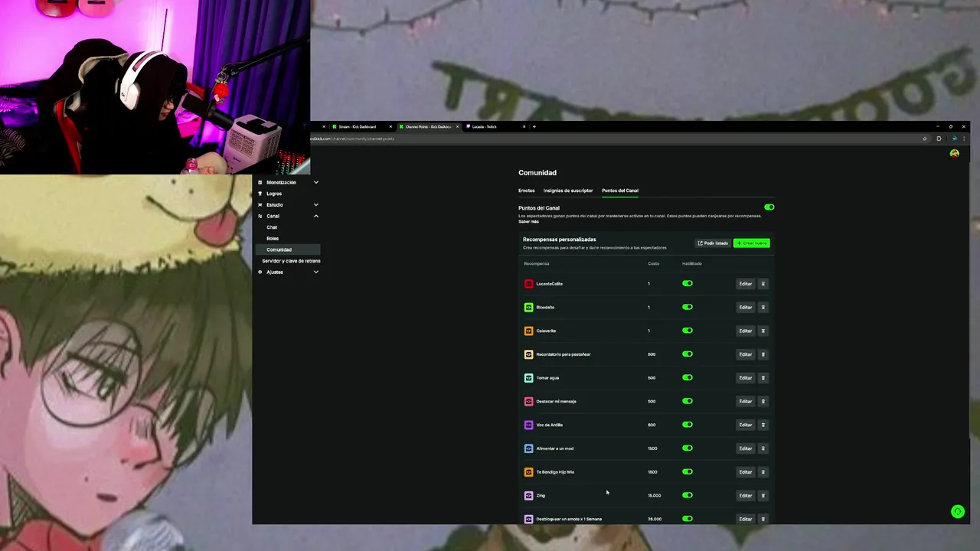Open Roles under Canal in sidebar
This screenshot has height=551, width=980.
[273, 239]
